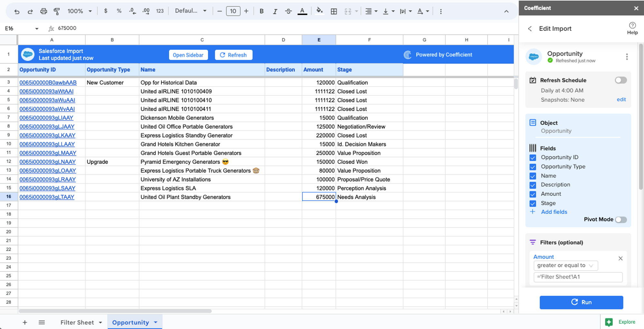Open the Filter Sheet tab dropdown arrow
This screenshot has width=644, height=329.
click(x=100, y=322)
